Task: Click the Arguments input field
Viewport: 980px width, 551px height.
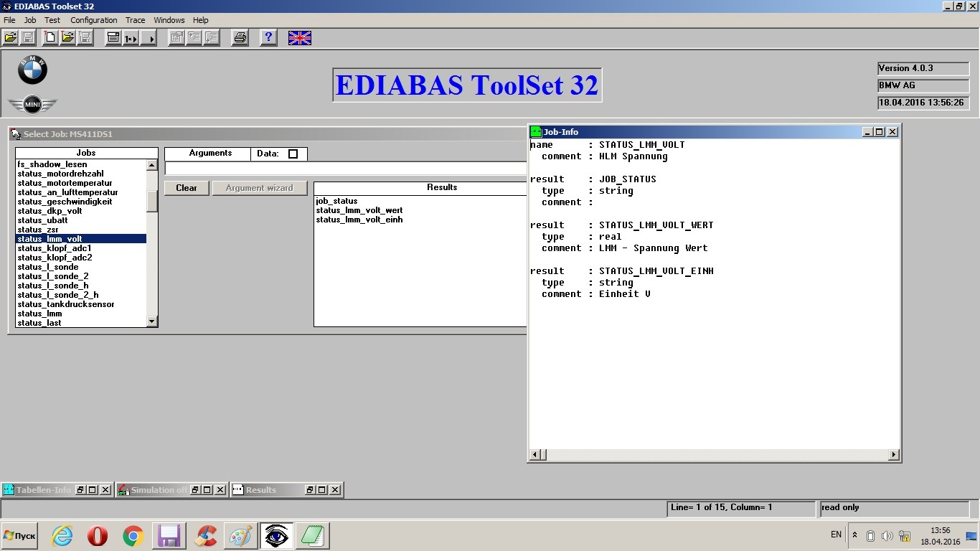Action: pyautogui.click(x=345, y=169)
